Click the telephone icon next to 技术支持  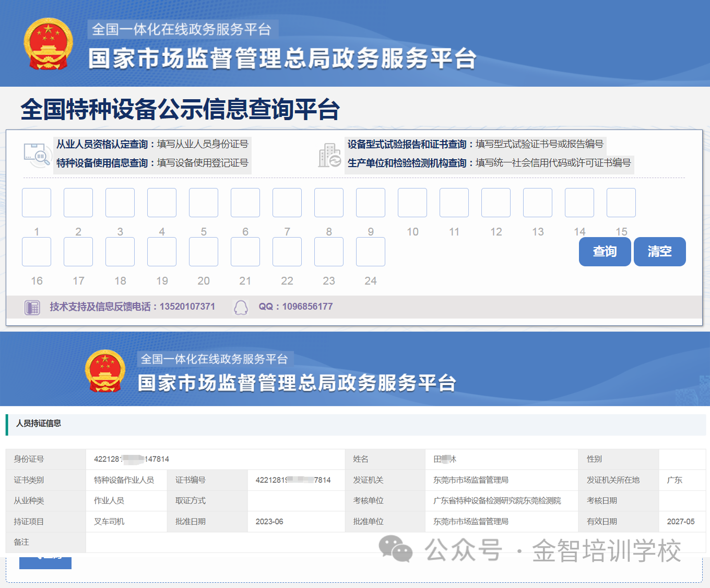coord(32,307)
